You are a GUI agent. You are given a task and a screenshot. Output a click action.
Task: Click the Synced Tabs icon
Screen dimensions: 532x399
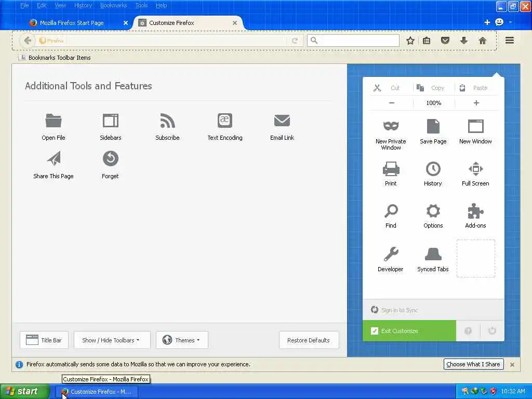pyautogui.click(x=433, y=254)
